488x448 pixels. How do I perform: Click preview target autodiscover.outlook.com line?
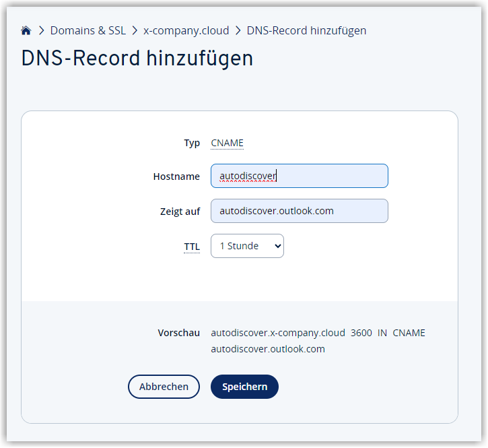pos(268,349)
